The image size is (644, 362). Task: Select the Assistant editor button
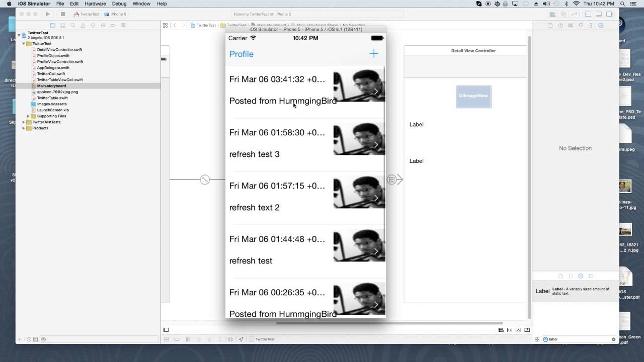click(563, 14)
